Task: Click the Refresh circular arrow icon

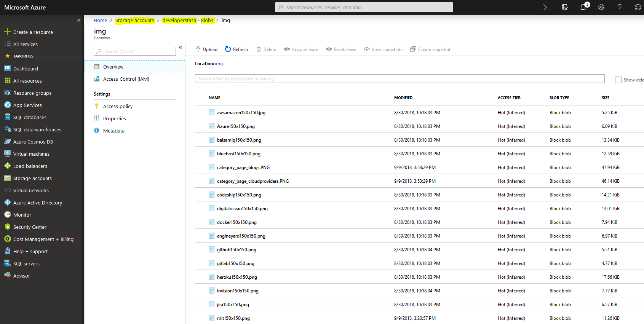Action: point(228,49)
